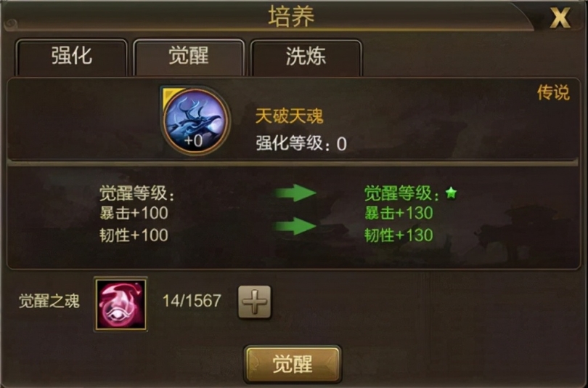Click the upgraded 韧性+130 stat
Viewport: 588px width, 388px height.
[399, 235]
